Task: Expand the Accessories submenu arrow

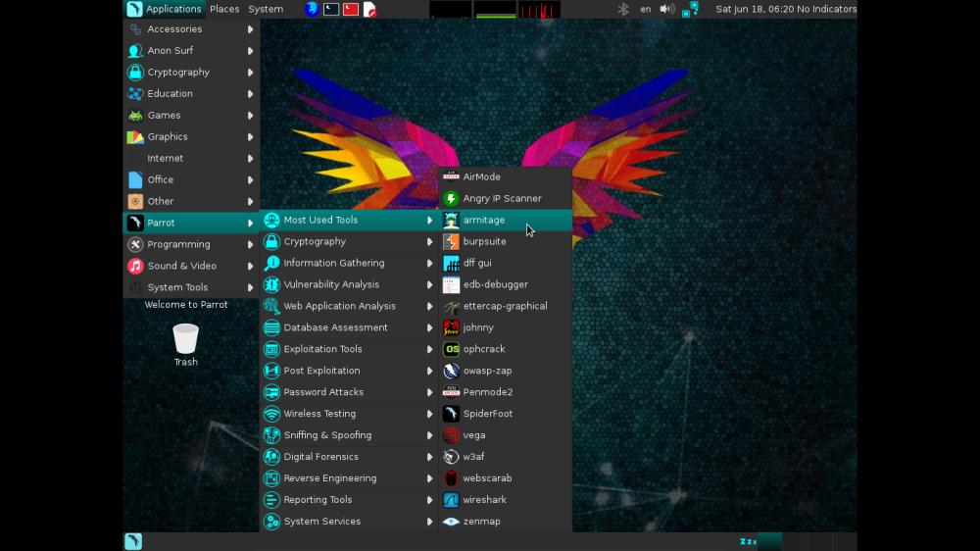Action: pos(250,29)
